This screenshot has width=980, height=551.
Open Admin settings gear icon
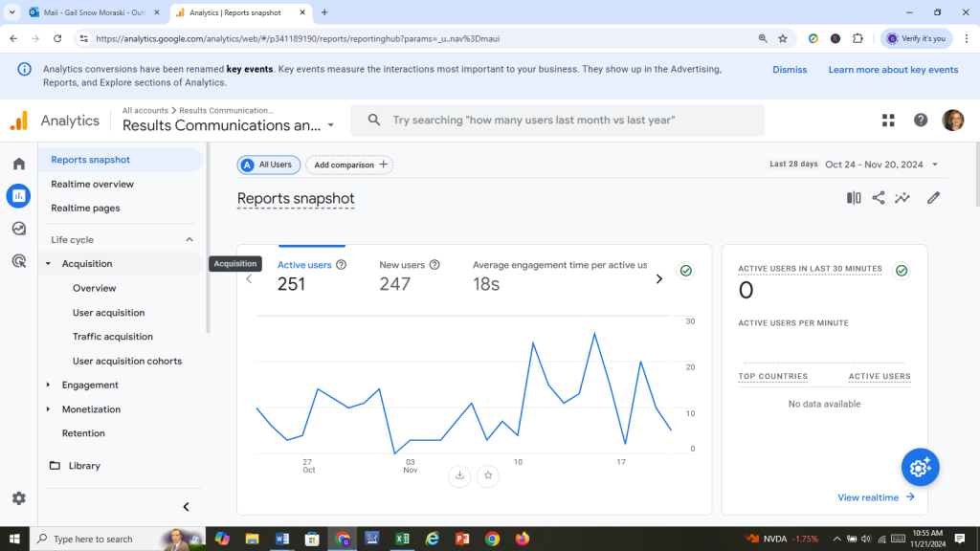[19, 497]
